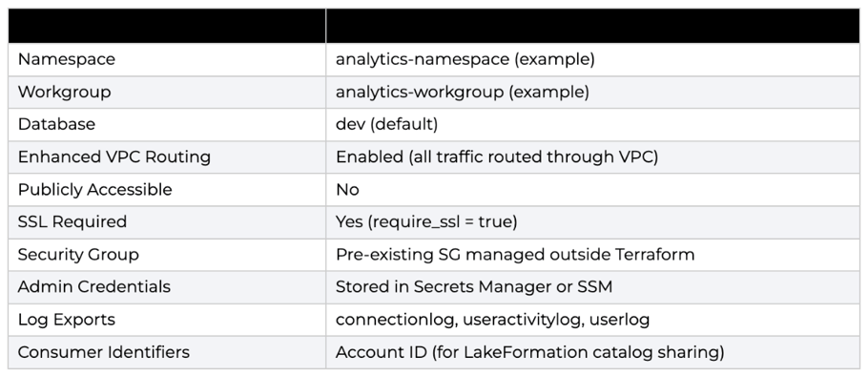Image resolution: width=868 pixels, height=376 pixels.
Task: Click the Log Exports label
Action: pyautogui.click(x=67, y=319)
